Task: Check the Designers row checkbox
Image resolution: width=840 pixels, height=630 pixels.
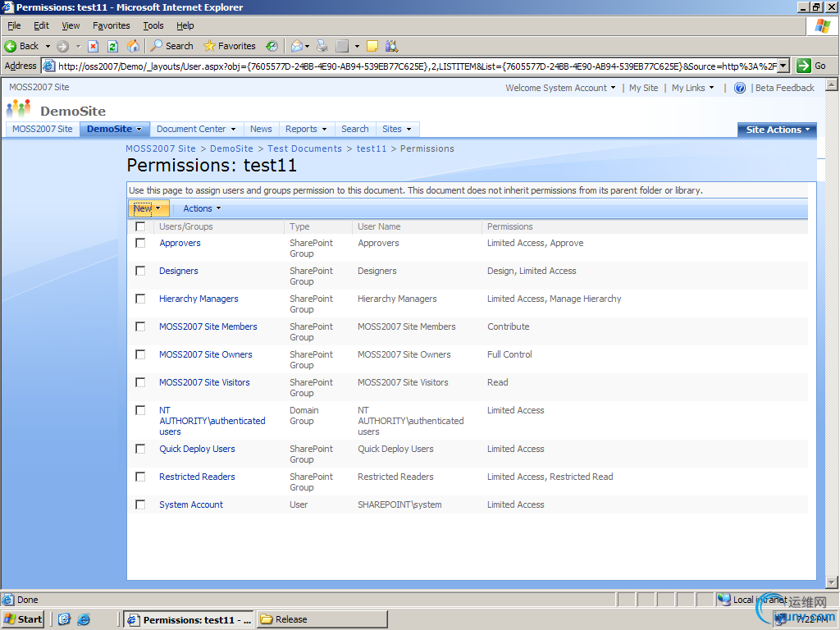Action: 140,271
